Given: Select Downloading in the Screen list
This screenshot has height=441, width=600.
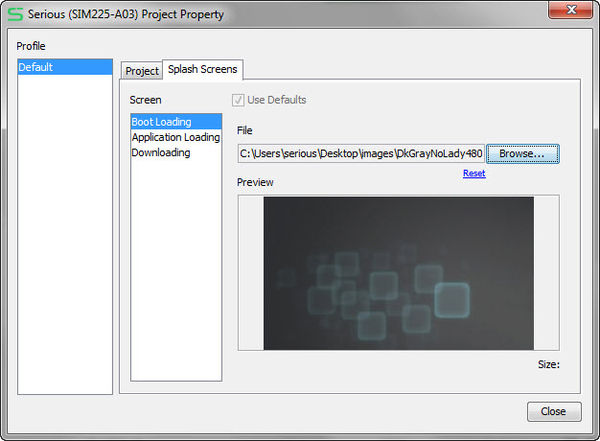Looking at the screenshot, I should (x=176, y=152).
